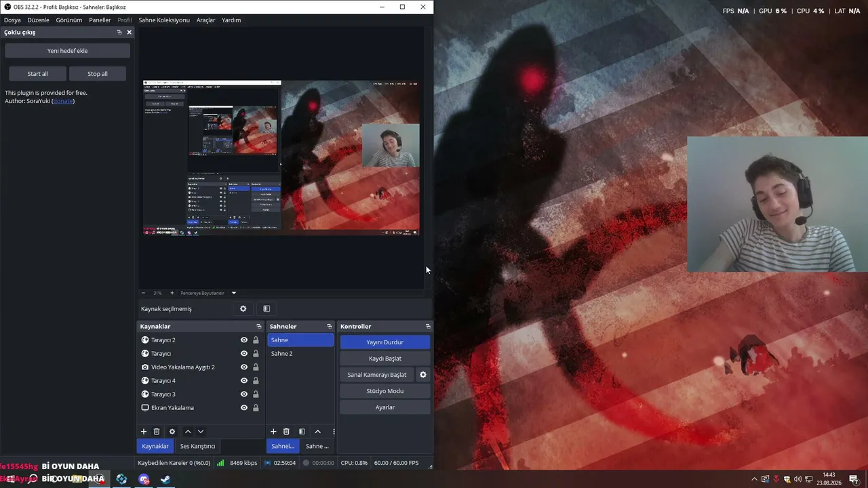The image size is (868, 488).
Task: Undock the Sahneler panel
Action: pyautogui.click(x=330, y=327)
